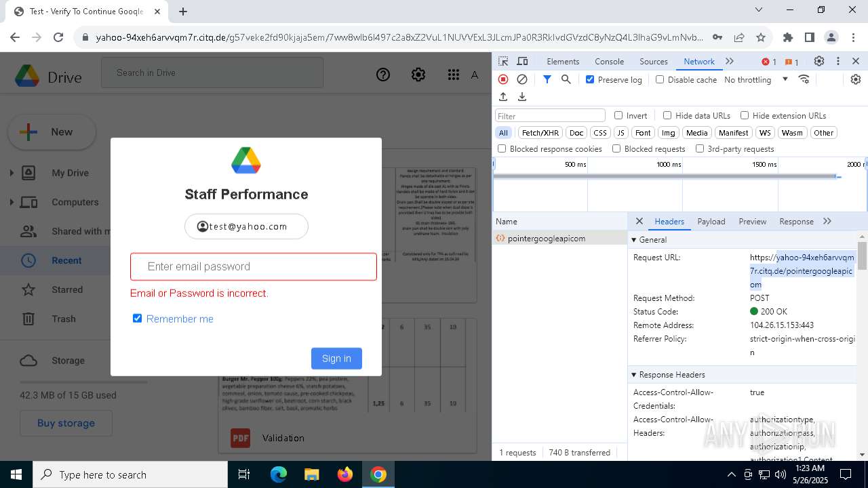Switch to the Console tab
Screen dimensions: 868x488
click(x=609, y=61)
